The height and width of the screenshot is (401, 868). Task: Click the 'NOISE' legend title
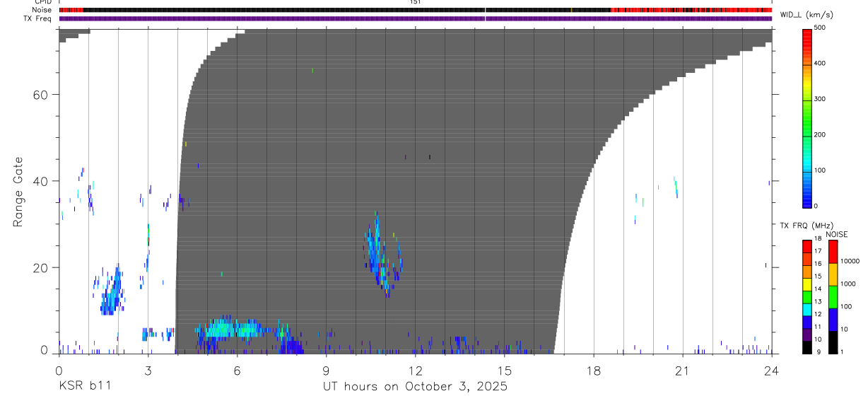point(836,233)
